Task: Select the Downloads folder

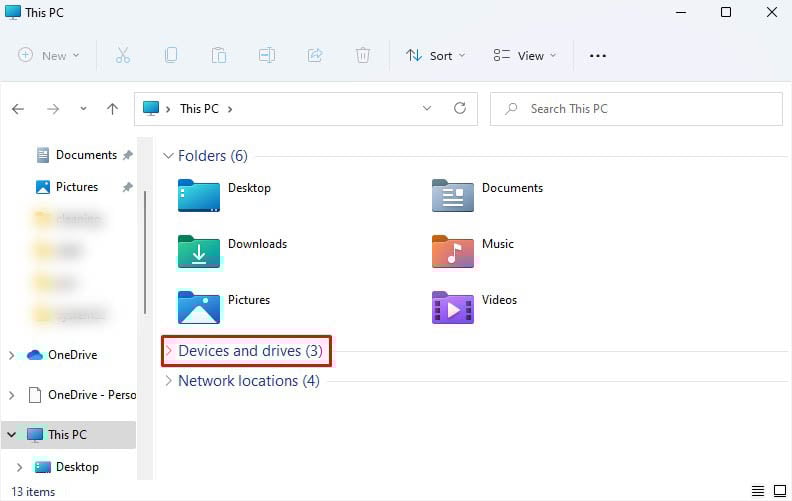Action: tap(232, 252)
